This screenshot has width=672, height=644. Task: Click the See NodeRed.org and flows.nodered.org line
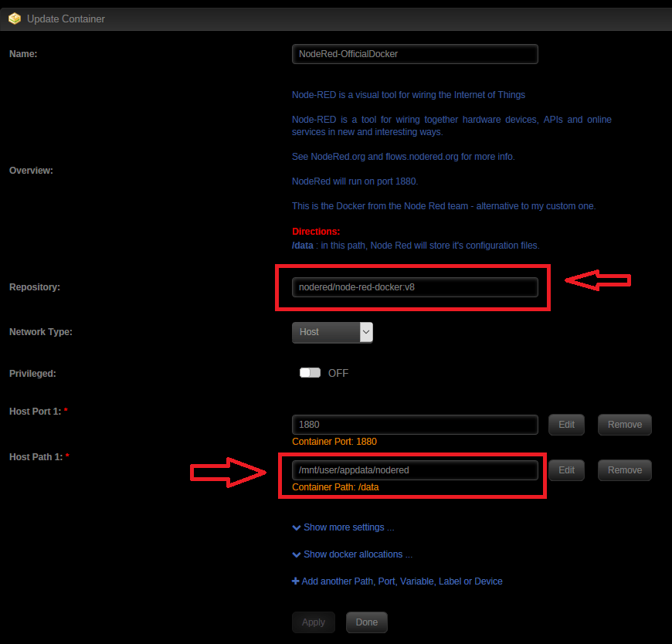[x=403, y=157]
